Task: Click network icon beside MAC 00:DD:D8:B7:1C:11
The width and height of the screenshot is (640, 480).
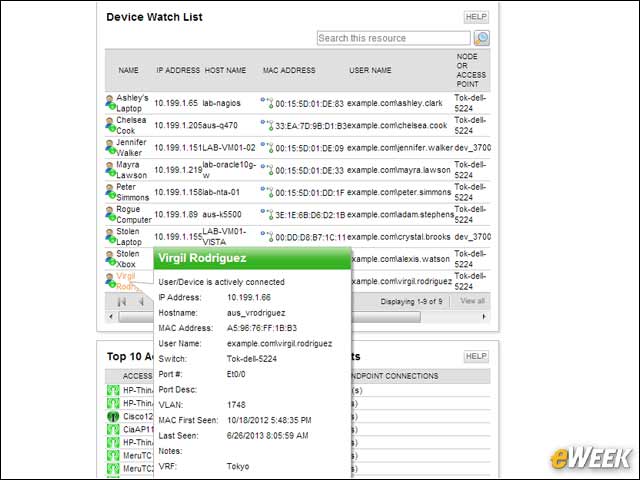Action: [267, 236]
